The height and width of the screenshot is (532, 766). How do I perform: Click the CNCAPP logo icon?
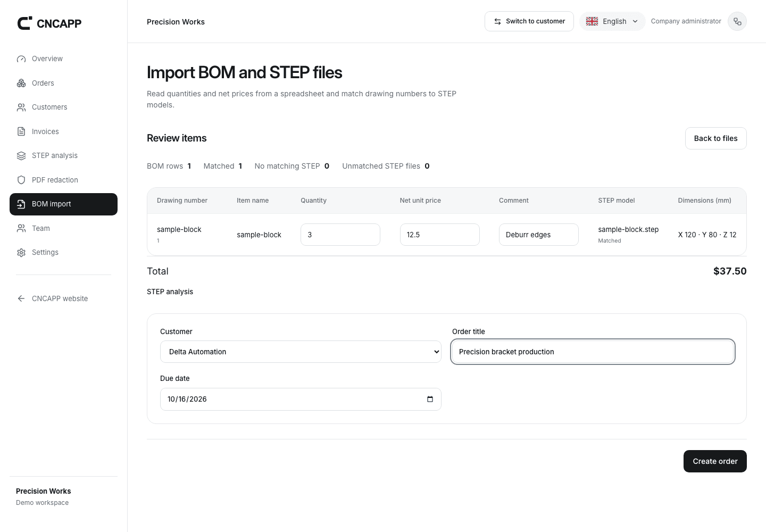pyautogui.click(x=24, y=23)
